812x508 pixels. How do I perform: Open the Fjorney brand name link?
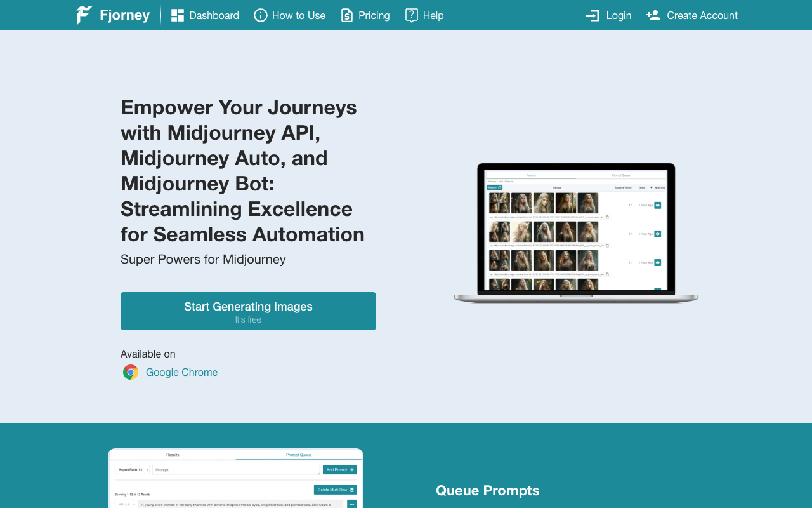point(125,15)
